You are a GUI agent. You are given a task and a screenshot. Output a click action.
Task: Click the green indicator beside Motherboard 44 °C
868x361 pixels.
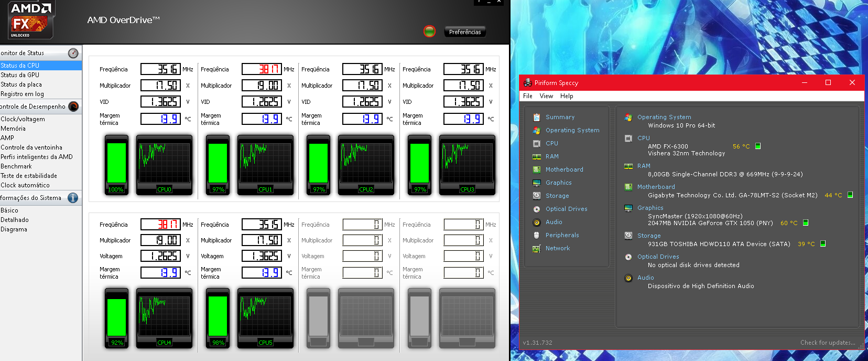850,195
